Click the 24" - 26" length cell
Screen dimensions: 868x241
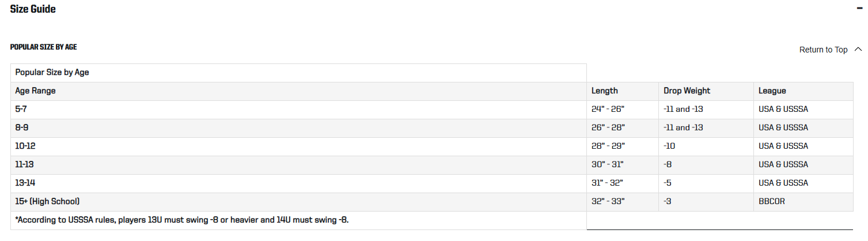point(623,110)
